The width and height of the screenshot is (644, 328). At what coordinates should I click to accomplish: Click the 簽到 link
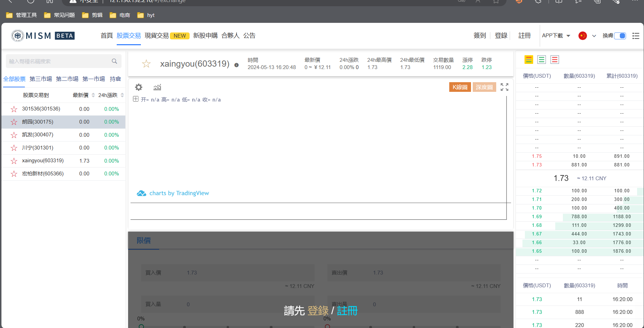click(x=480, y=36)
